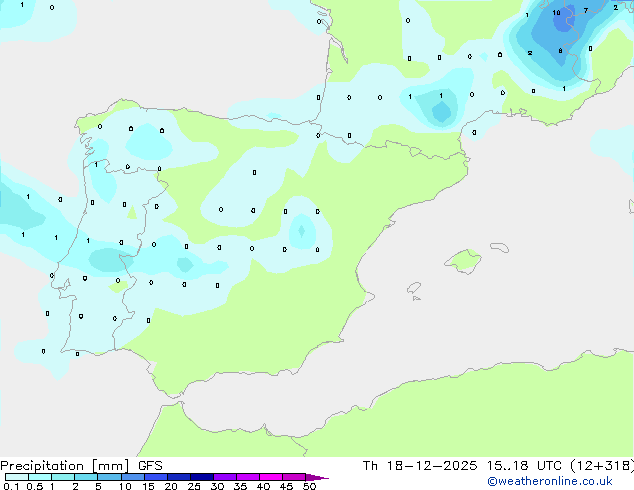Click the "20" legend scale label
This screenshot has height=490, width=634.
(171, 486)
